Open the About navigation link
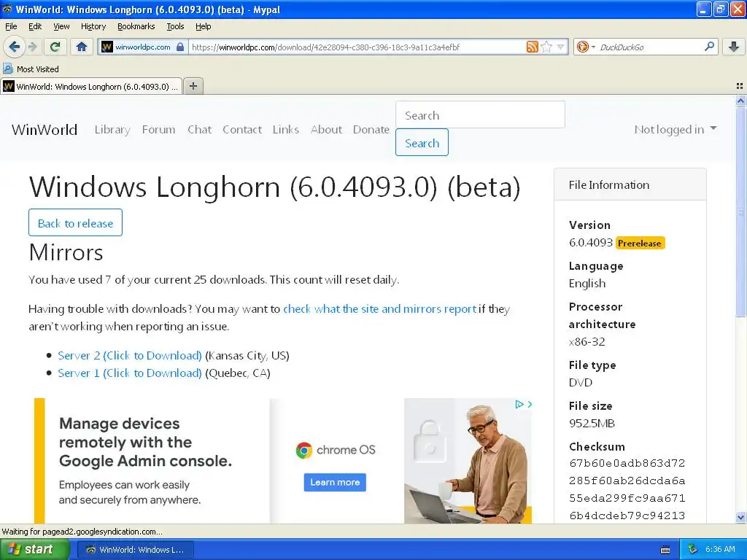 coord(326,130)
